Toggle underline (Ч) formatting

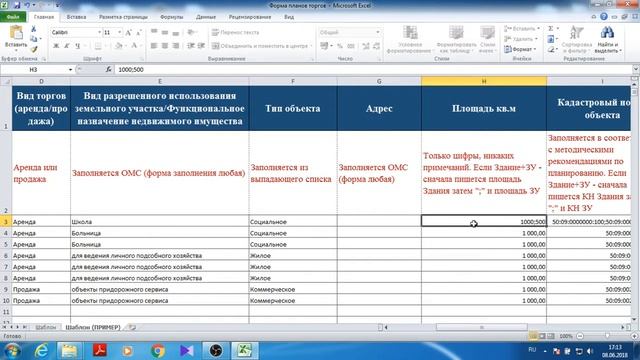[78, 46]
